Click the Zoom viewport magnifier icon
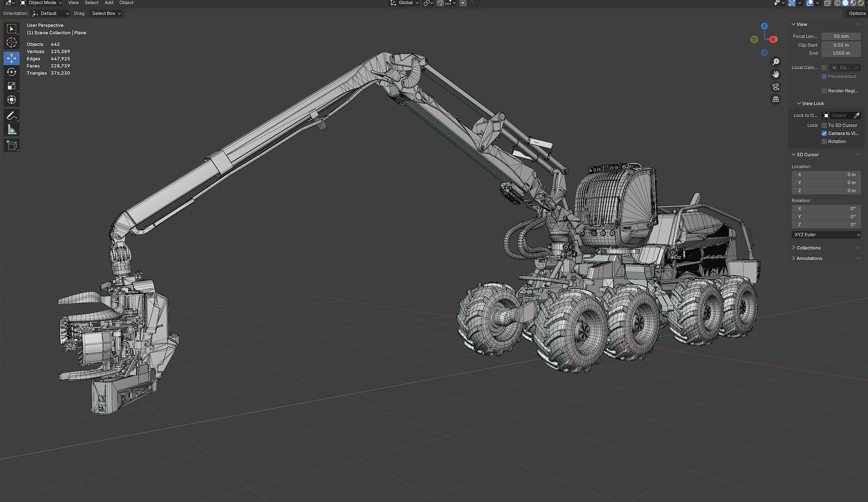868x502 pixels. [776, 62]
